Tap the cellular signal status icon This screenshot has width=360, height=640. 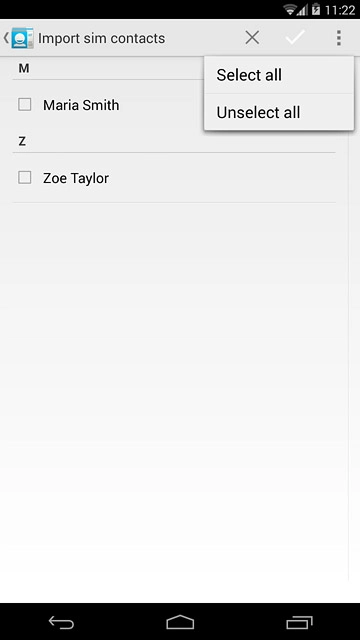coord(302,10)
